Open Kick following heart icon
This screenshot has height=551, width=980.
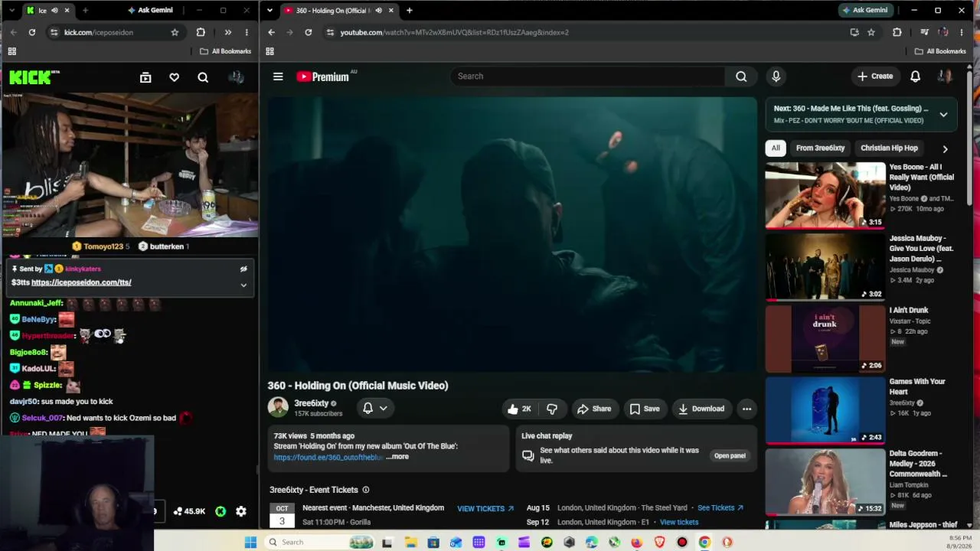click(174, 77)
